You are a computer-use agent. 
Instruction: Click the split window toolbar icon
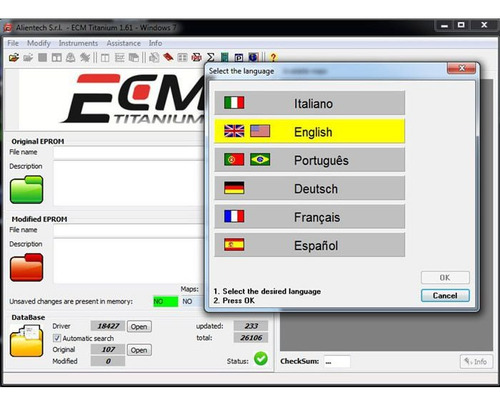(57, 58)
